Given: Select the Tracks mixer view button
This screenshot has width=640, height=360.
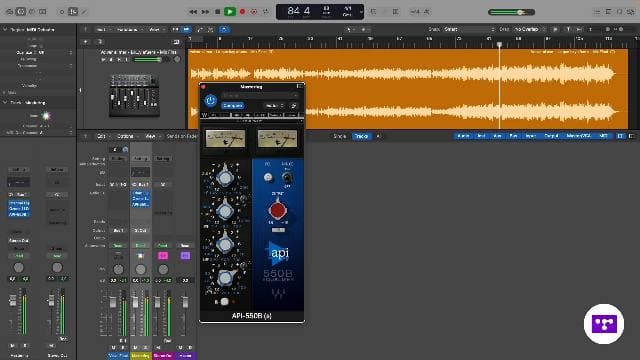Looking at the screenshot, I should [x=362, y=136].
